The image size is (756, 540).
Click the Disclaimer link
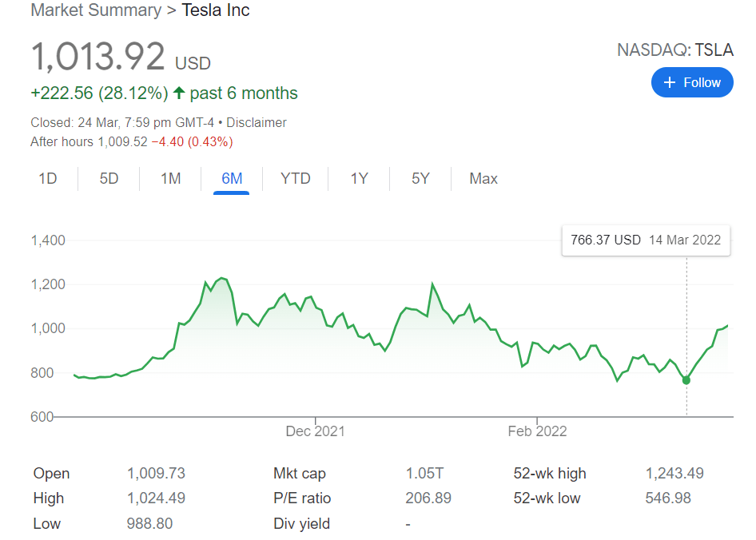point(257,122)
